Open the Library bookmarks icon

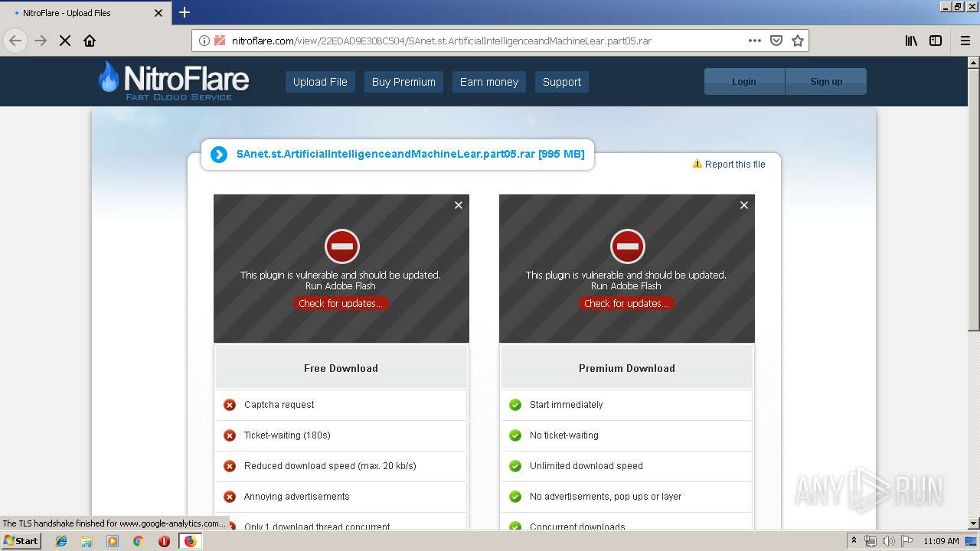point(911,41)
